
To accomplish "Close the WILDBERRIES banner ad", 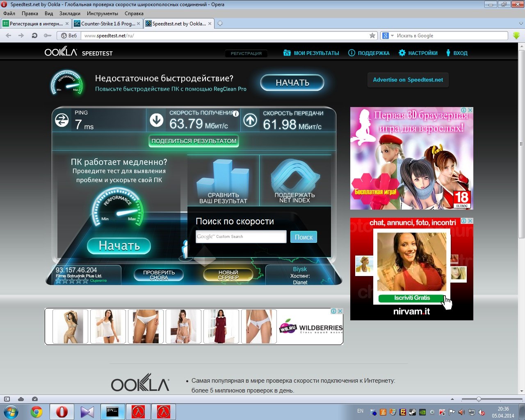I will (340, 311).
